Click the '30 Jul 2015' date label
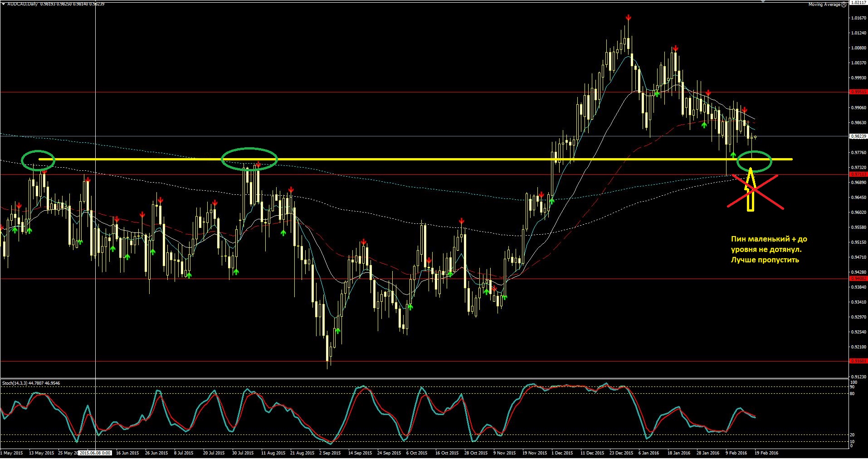Image resolution: width=868 pixels, height=459 pixels. pos(244,453)
